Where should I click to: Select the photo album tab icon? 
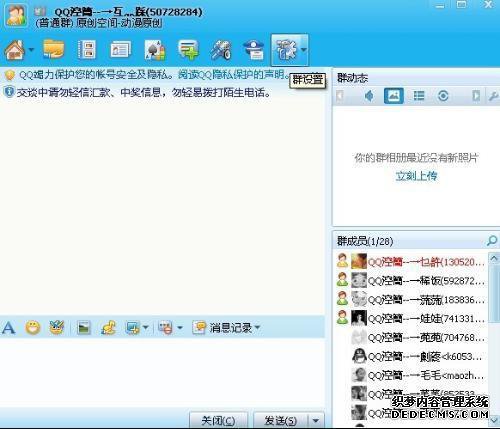394,96
